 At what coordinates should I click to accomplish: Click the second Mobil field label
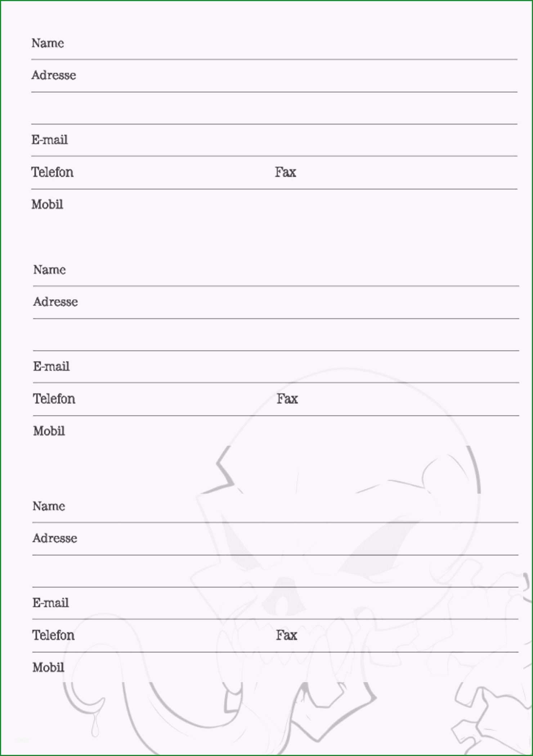49,431
